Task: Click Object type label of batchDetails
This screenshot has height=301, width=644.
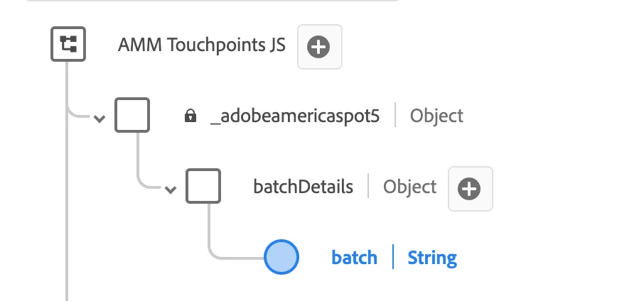Action: [409, 187]
